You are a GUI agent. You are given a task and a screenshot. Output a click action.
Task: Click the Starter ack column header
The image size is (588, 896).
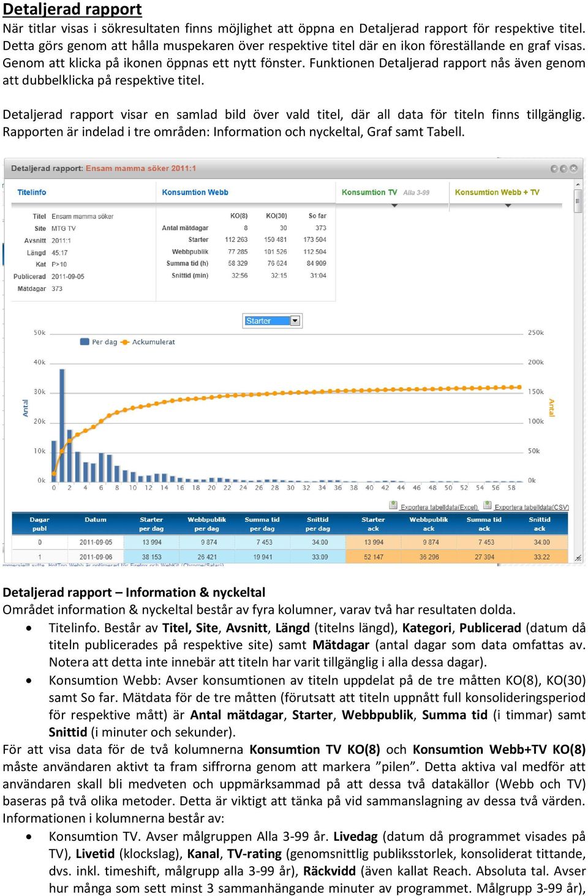373,524
